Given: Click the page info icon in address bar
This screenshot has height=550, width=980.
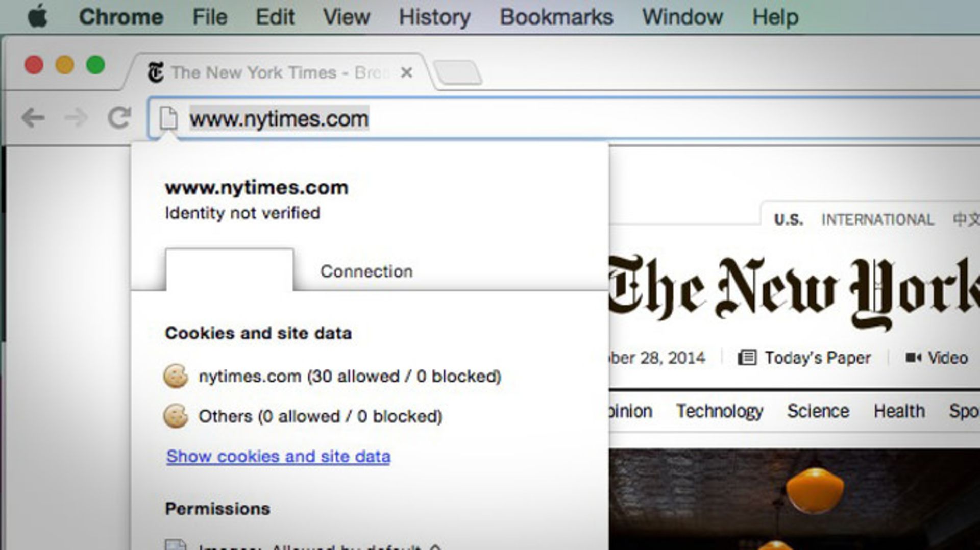Looking at the screenshot, I should (168, 118).
